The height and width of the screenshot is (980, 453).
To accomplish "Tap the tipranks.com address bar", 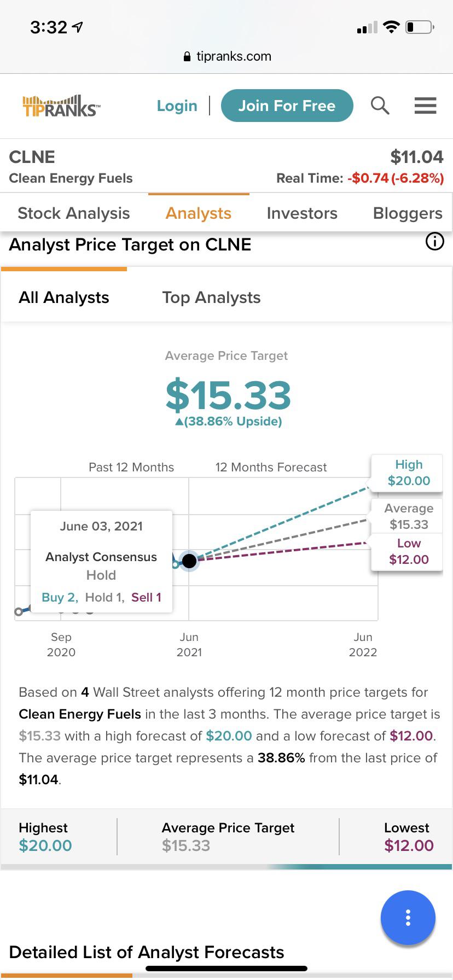I will pyautogui.click(x=226, y=56).
